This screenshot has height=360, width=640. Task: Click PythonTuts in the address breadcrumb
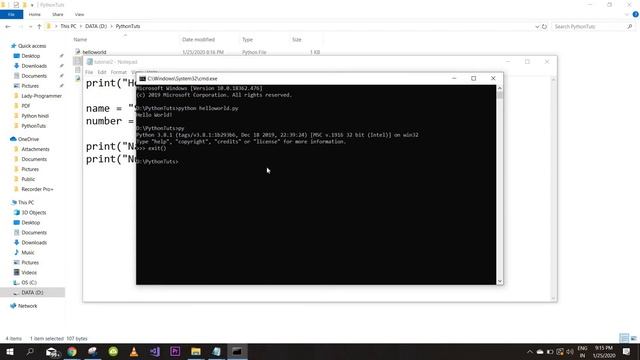(128, 26)
